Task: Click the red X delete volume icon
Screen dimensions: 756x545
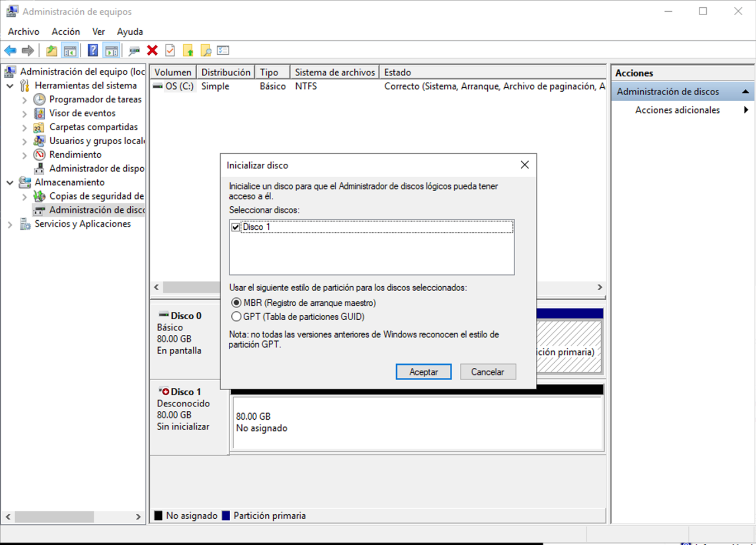Action: [x=152, y=50]
